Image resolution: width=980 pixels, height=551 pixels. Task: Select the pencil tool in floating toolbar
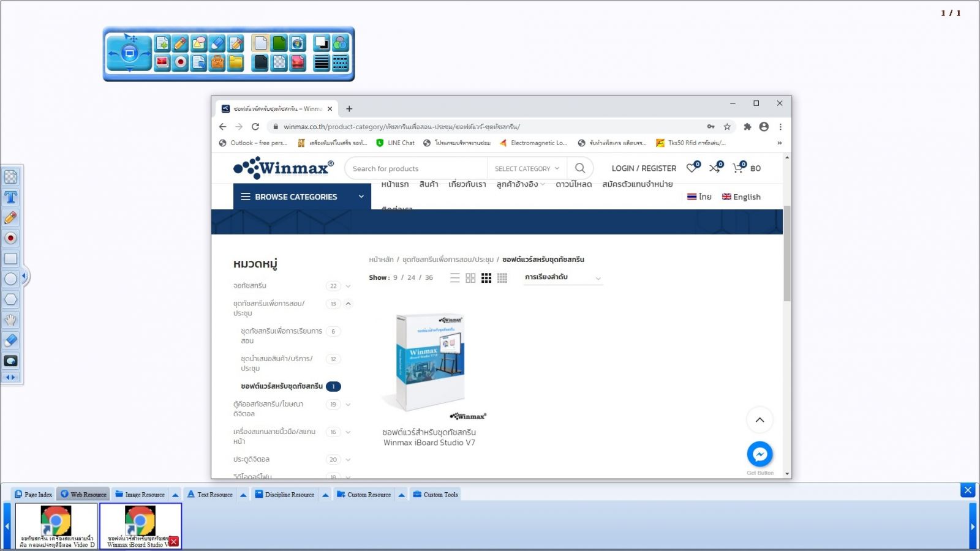tap(181, 43)
